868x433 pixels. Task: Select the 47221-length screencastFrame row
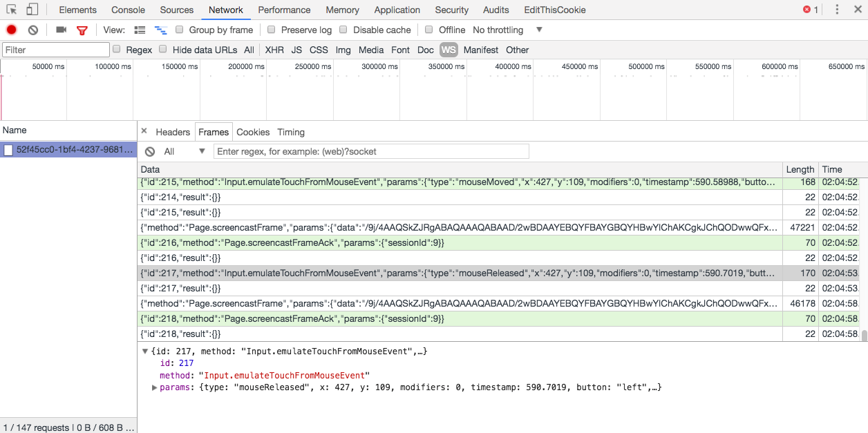point(499,227)
